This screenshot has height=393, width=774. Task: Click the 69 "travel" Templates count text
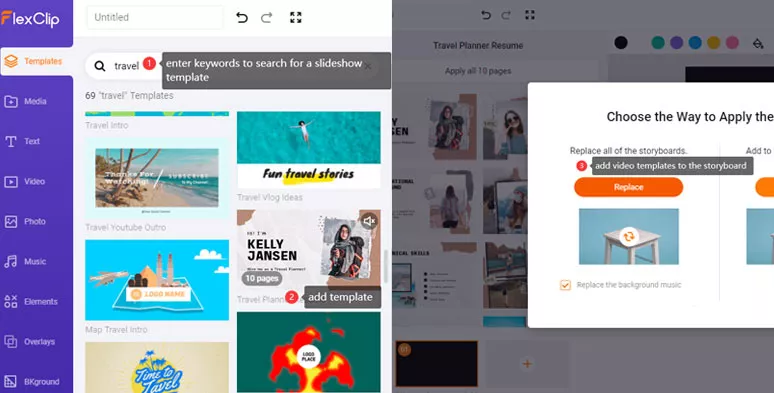[129, 96]
